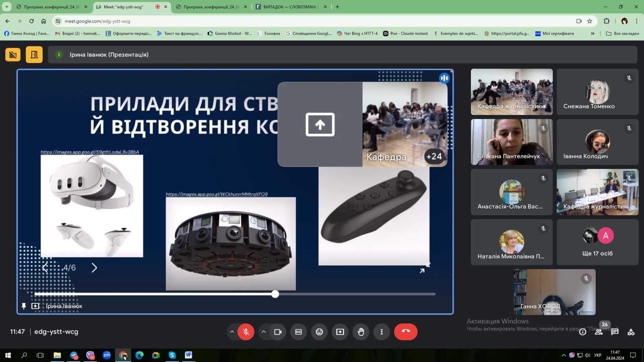This screenshot has width=644, height=362.
Task: Go to next slide arrow
Action: pos(94,268)
